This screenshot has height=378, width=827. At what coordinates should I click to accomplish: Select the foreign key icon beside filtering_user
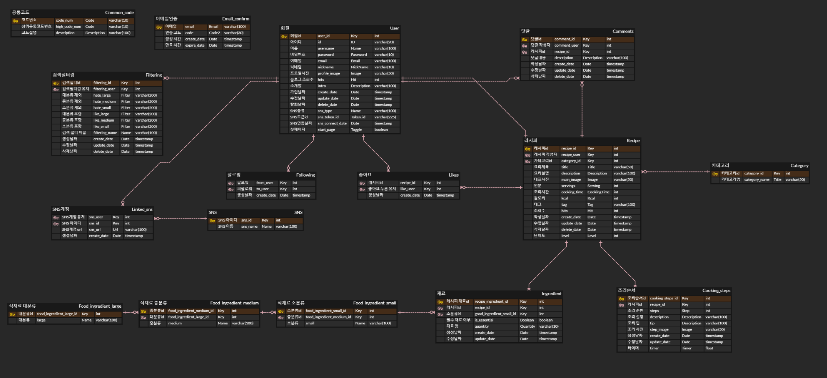[55, 89]
